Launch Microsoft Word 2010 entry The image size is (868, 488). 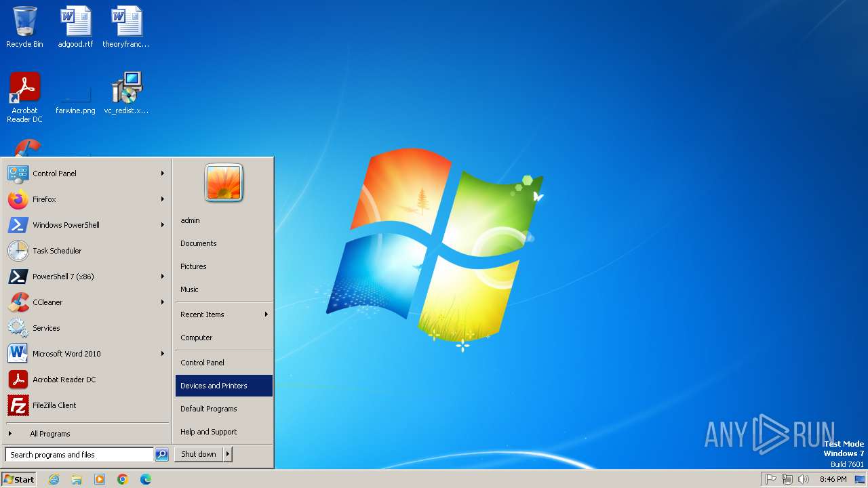(x=87, y=354)
